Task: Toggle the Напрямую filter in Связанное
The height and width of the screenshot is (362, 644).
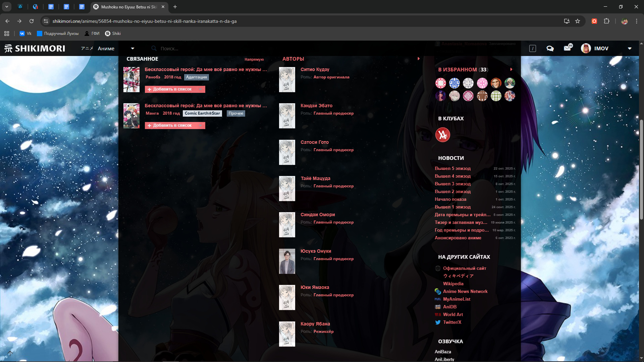Action: pos(254,59)
